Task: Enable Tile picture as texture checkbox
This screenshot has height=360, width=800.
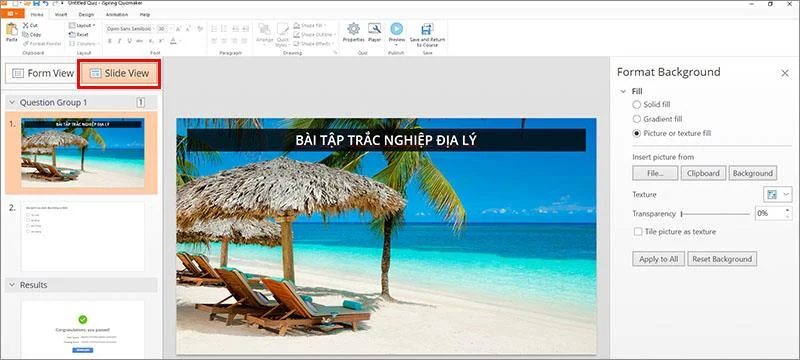Action: coord(638,232)
